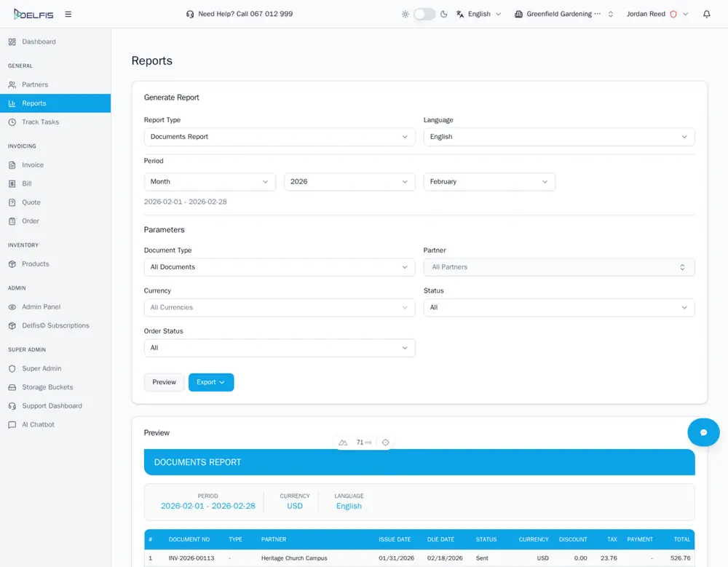
Task: Click the headset icon beside Need Help
Action: (x=190, y=14)
